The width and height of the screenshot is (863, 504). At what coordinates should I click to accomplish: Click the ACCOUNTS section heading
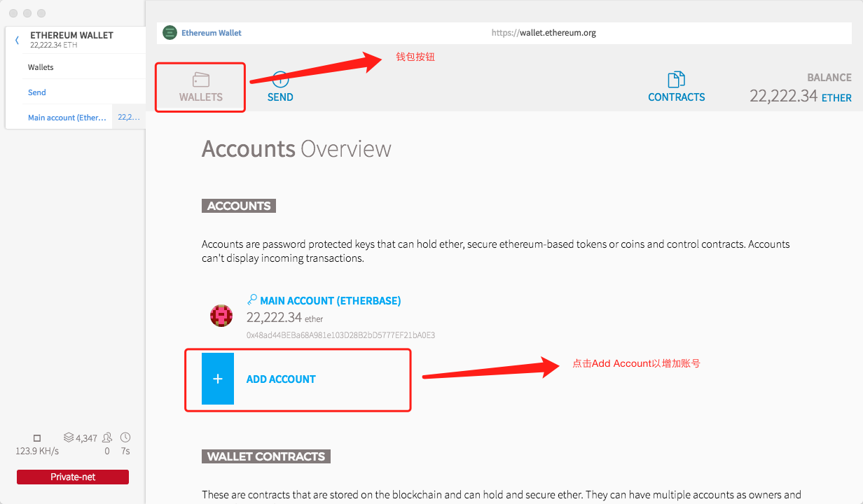click(239, 206)
